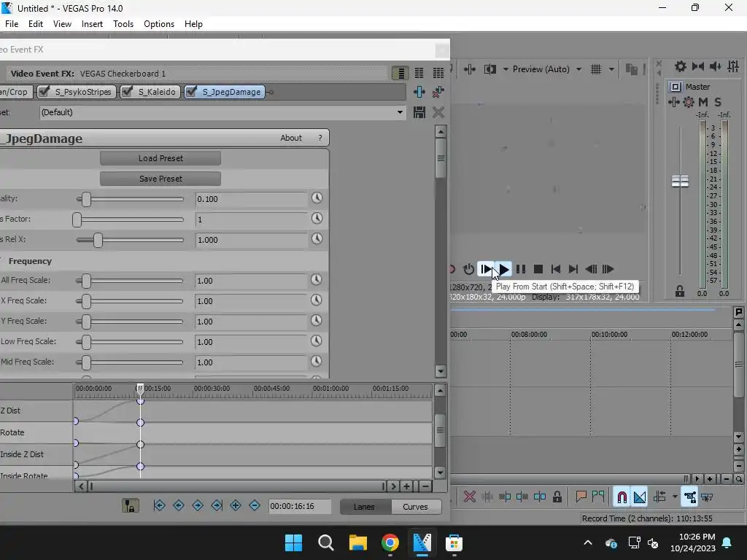Click keyframe timecode field 00:00:16:16
The height and width of the screenshot is (560, 747).
point(299,506)
